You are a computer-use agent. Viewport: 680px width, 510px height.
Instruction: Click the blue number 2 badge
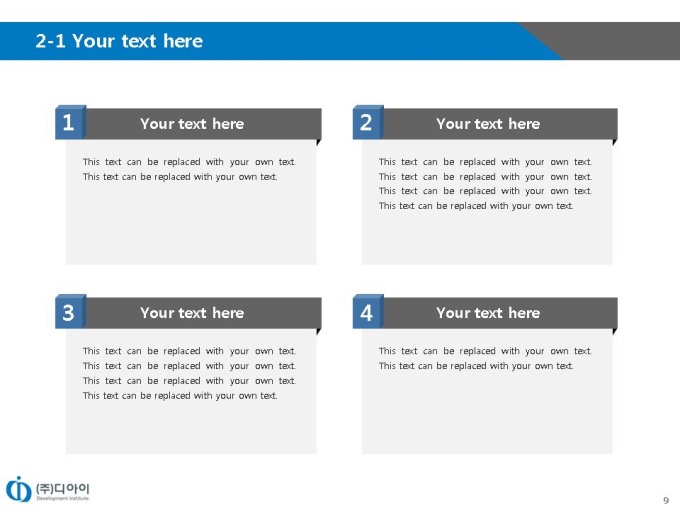[x=368, y=122]
